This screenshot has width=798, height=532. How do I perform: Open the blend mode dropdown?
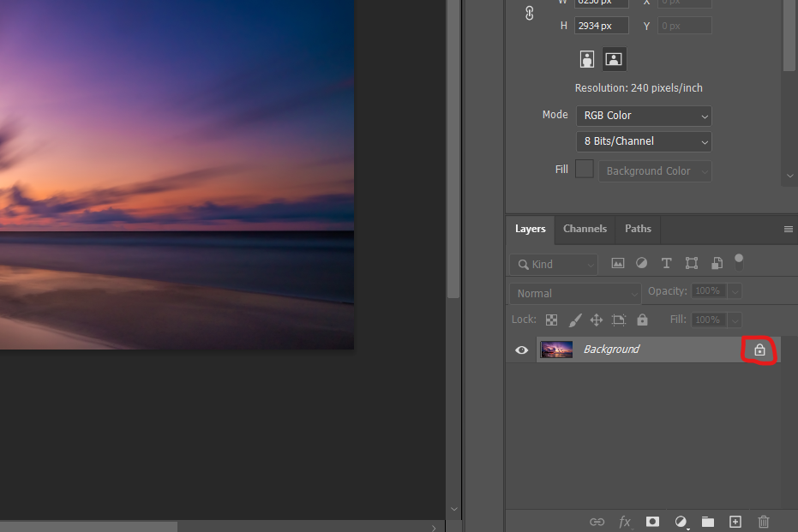[x=574, y=292]
